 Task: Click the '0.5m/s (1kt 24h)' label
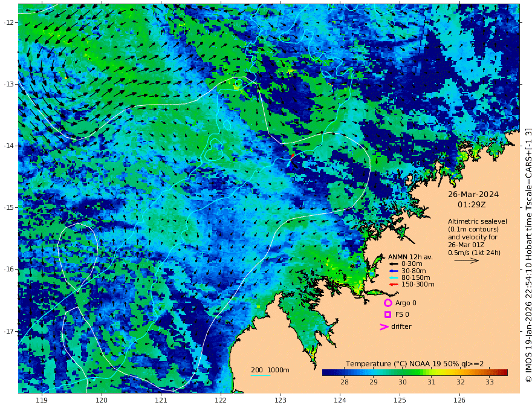[x=474, y=253]
